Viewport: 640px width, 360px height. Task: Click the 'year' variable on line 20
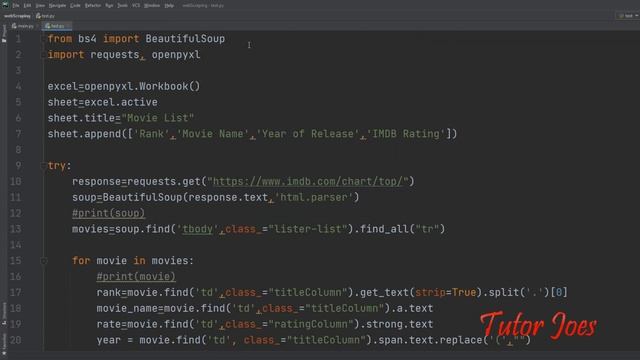click(x=109, y=340)
